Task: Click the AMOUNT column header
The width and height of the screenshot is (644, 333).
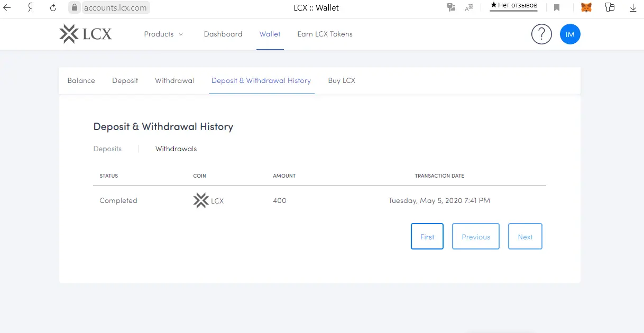Action: 284,176
